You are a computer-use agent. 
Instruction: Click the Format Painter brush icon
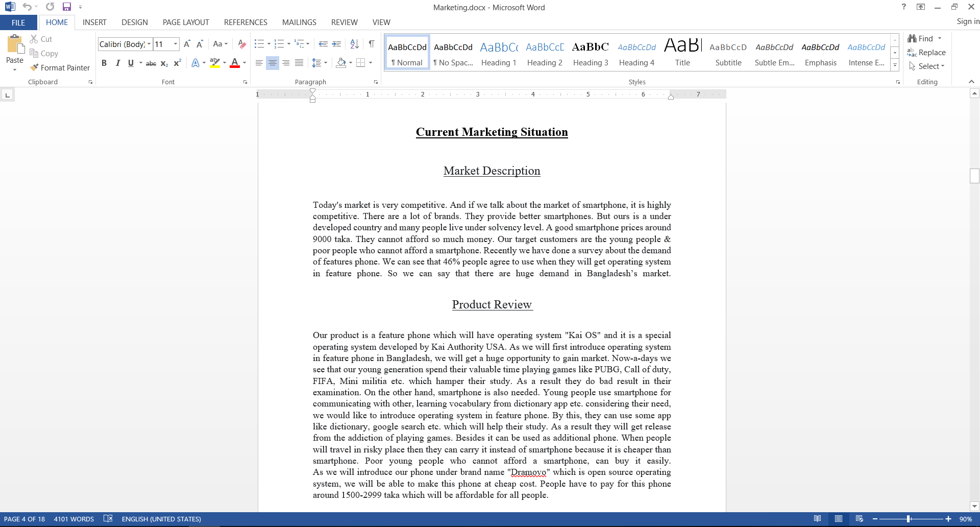[x=34, y=67]
